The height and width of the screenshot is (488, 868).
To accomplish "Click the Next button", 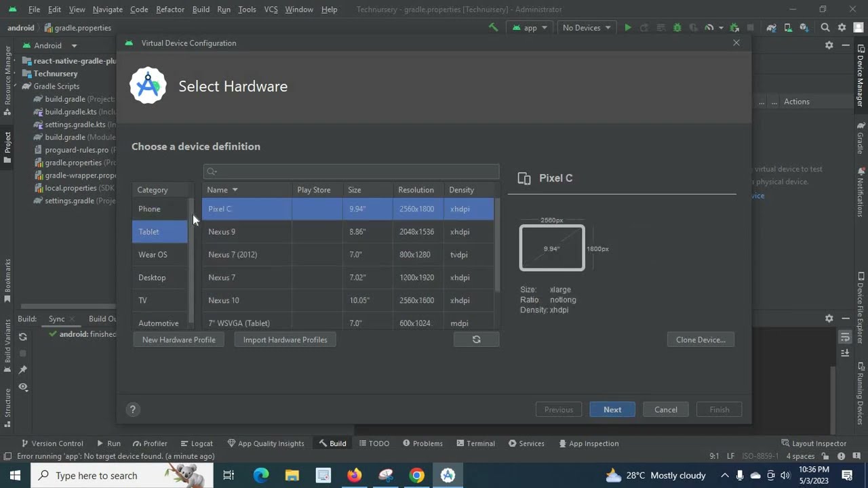I will [612, 409].
